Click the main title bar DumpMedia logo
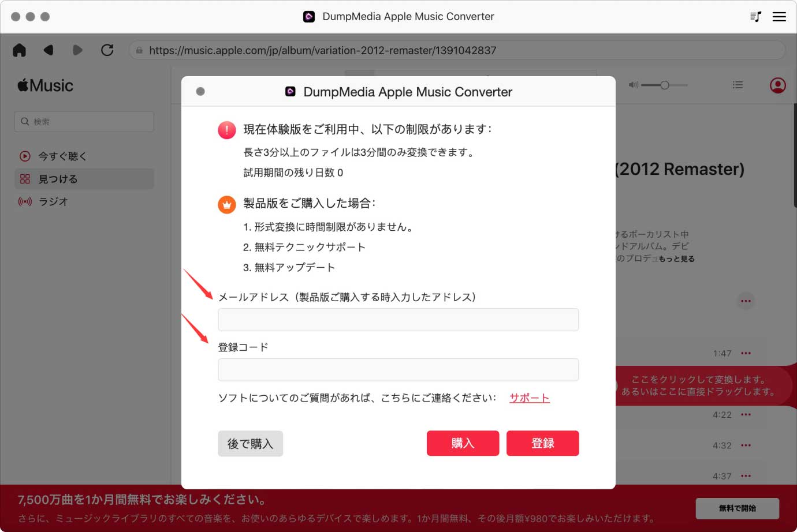The height and width of the screenshot is (532, 797). 309,17
